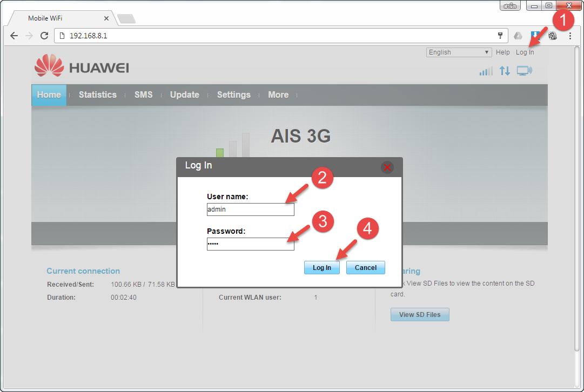This screenshot has height=392, width=584.
Task: Submit with the Log In button
Action: (x=322, y=267)
